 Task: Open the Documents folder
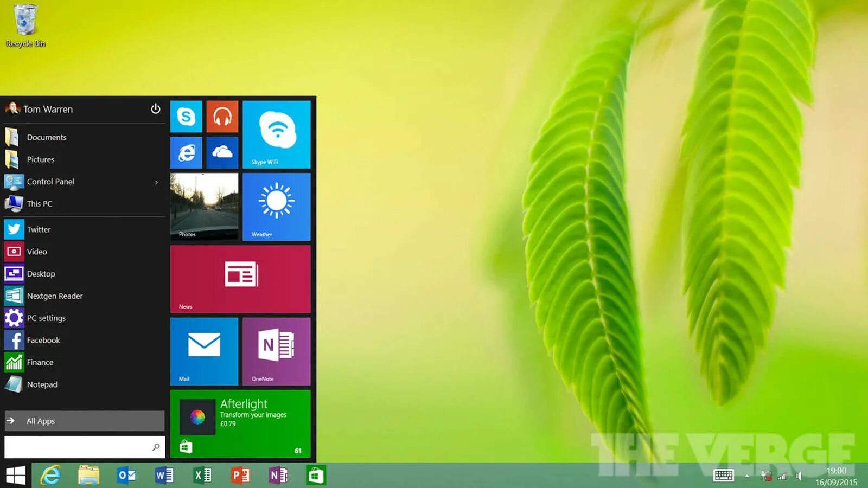click(x=84, y=137)
